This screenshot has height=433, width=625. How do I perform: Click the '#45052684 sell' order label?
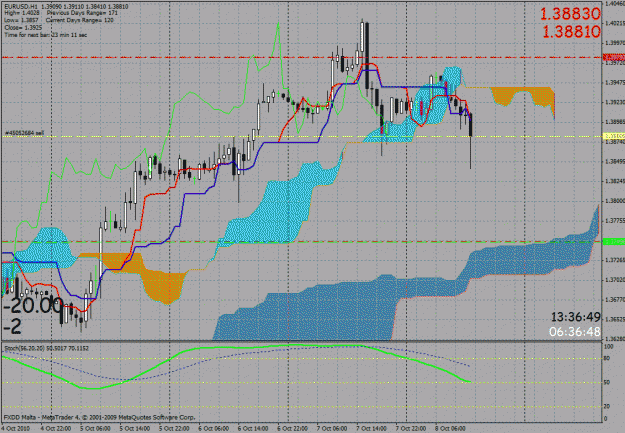click(x=24, y=132)
